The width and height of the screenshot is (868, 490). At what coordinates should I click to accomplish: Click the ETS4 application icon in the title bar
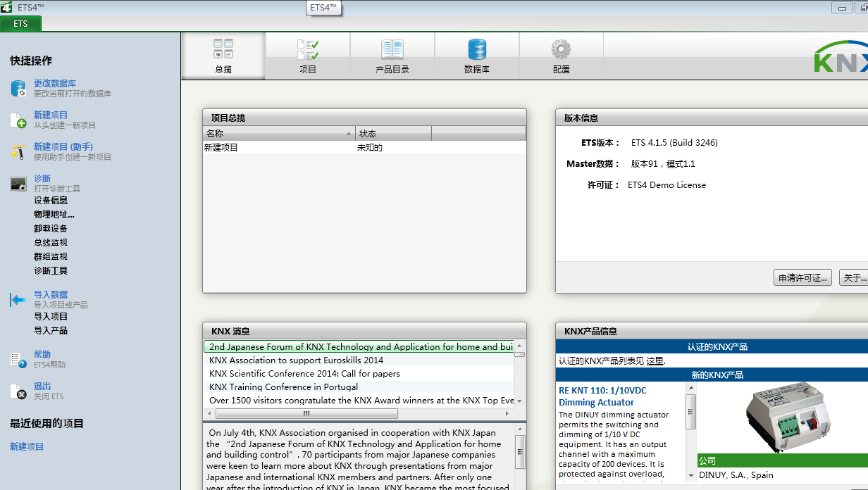[6, 7]
